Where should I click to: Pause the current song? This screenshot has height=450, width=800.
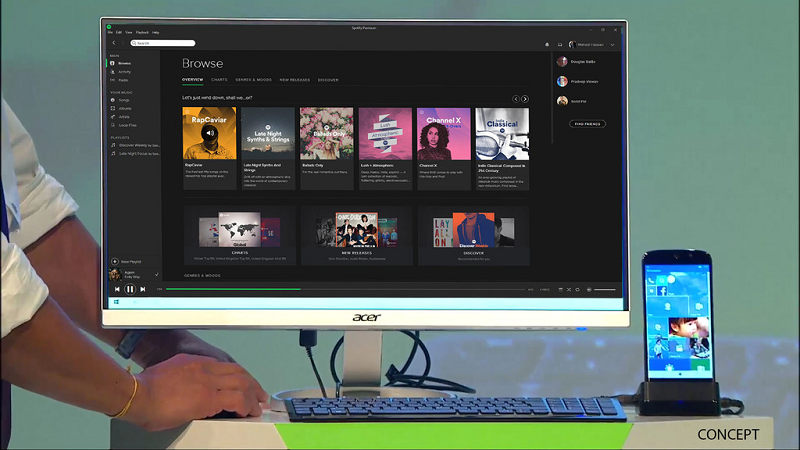130,289
